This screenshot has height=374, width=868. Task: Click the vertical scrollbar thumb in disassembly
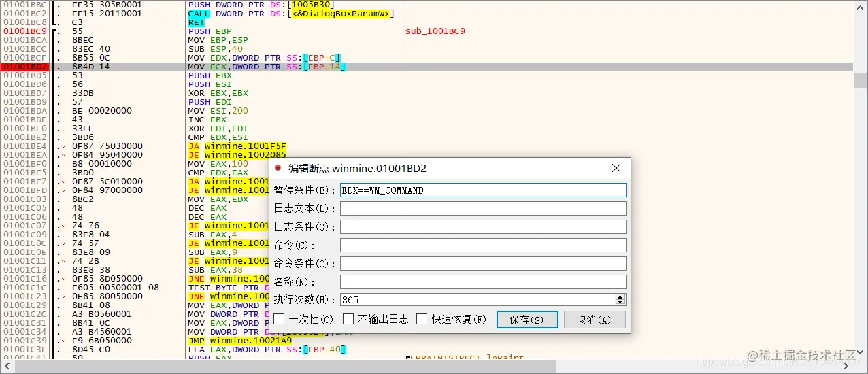pos(861,80)
